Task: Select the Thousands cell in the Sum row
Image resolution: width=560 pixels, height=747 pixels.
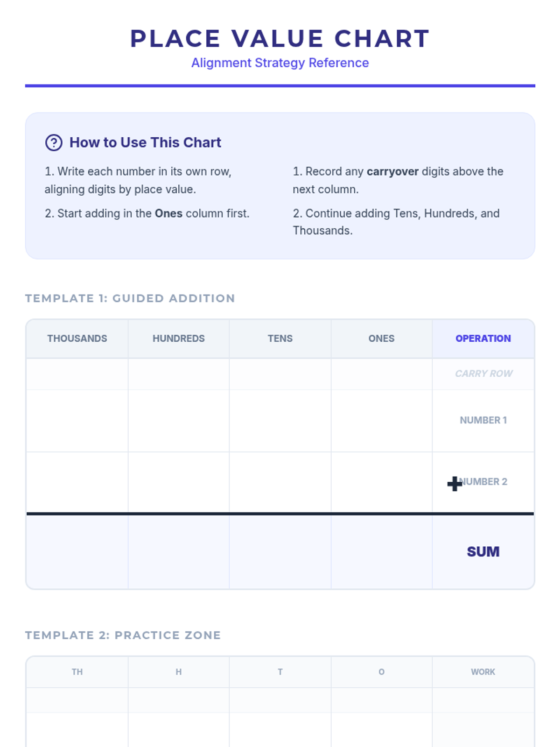Action: click(x=77, y=551)
